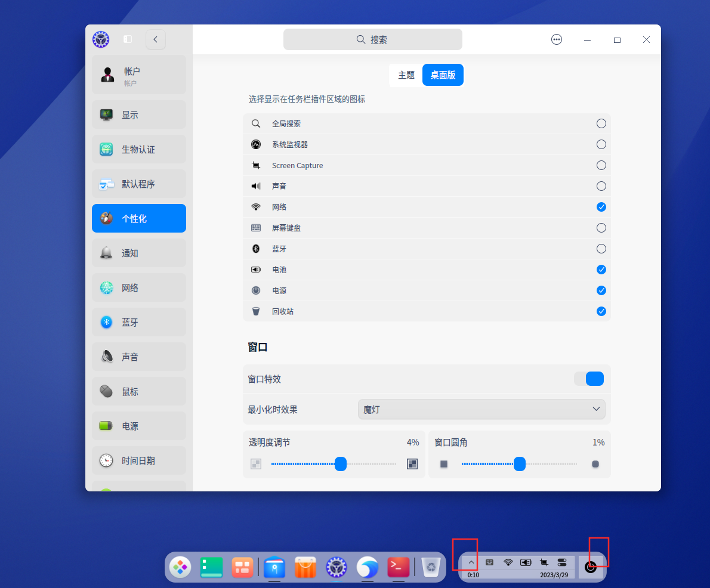Open the three-dot options menu
Screen dimensions: 710x588
(x=557, y=39)
